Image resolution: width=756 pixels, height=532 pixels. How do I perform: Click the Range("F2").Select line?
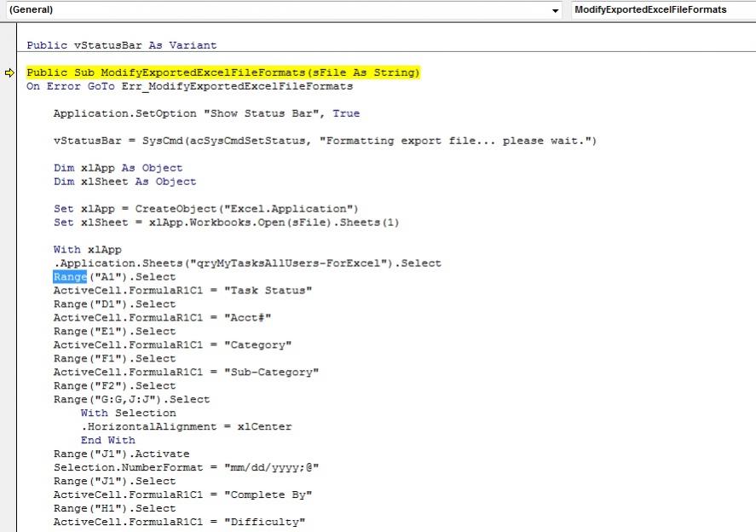115,386
